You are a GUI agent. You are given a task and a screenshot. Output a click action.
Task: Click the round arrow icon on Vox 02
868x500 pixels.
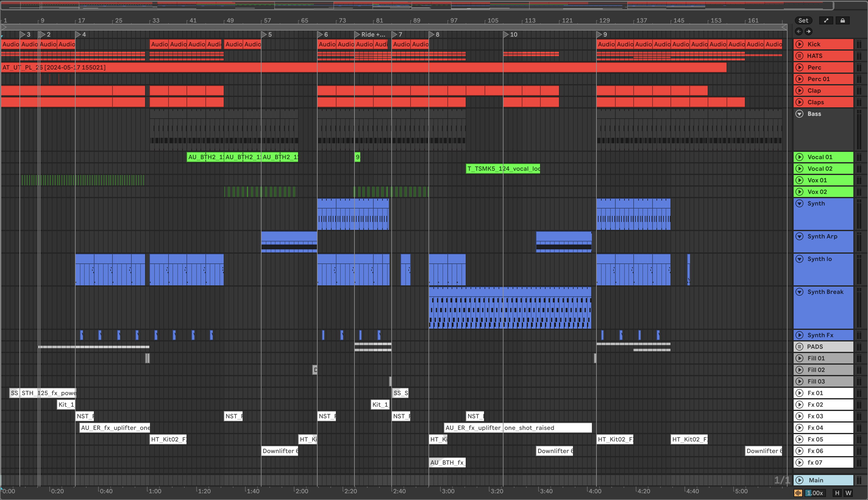point(799,192)
